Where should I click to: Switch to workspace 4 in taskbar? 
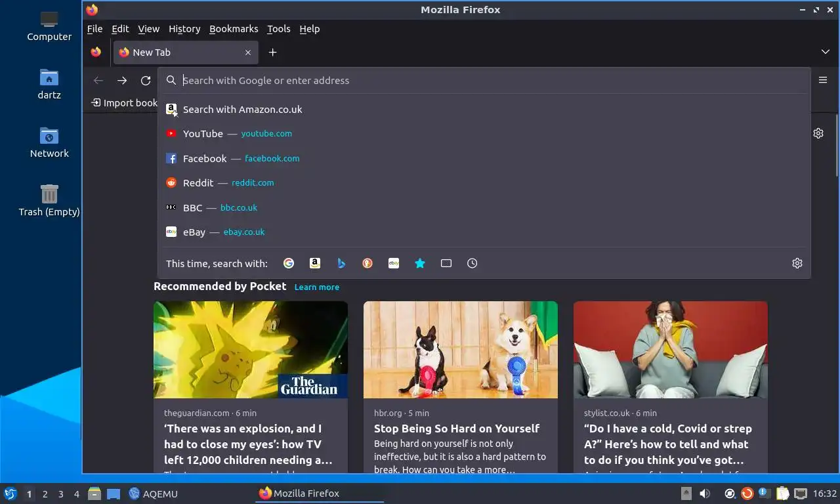[x=77, y=494]
